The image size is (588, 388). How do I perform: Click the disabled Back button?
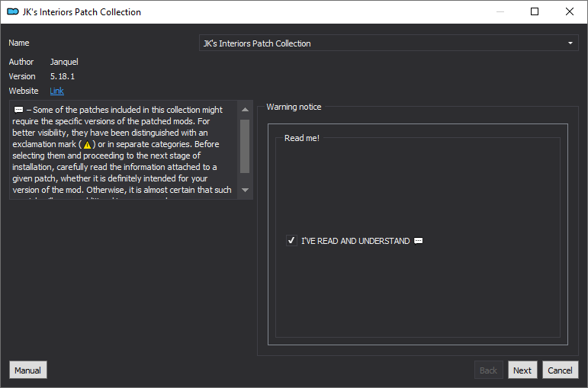click(488, 370)
